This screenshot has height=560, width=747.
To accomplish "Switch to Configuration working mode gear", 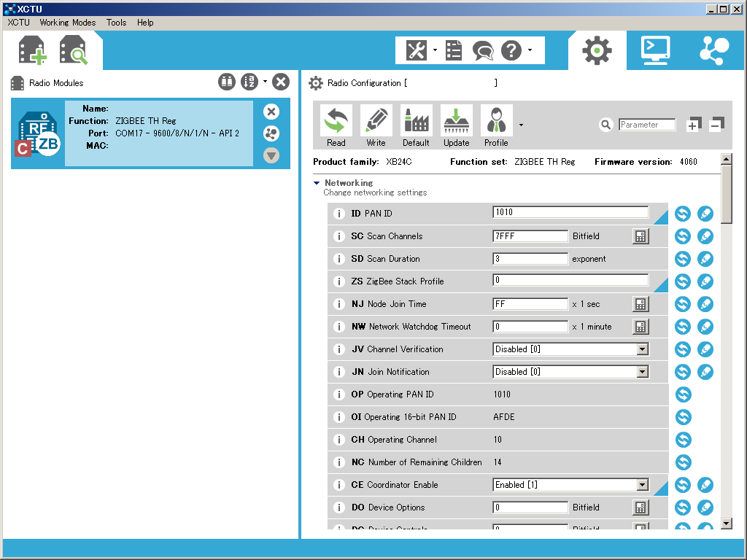I will [597, 50].
